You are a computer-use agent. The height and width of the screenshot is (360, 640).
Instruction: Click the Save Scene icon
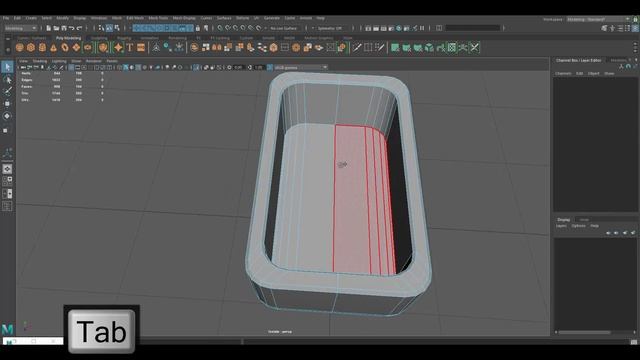(x=64, y=28)
